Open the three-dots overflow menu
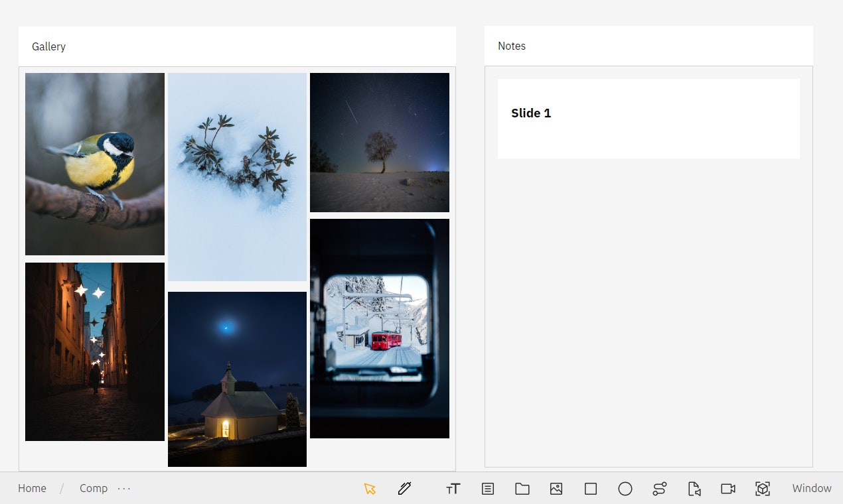Viewport: 843px width, 504px height. point(124,489)
